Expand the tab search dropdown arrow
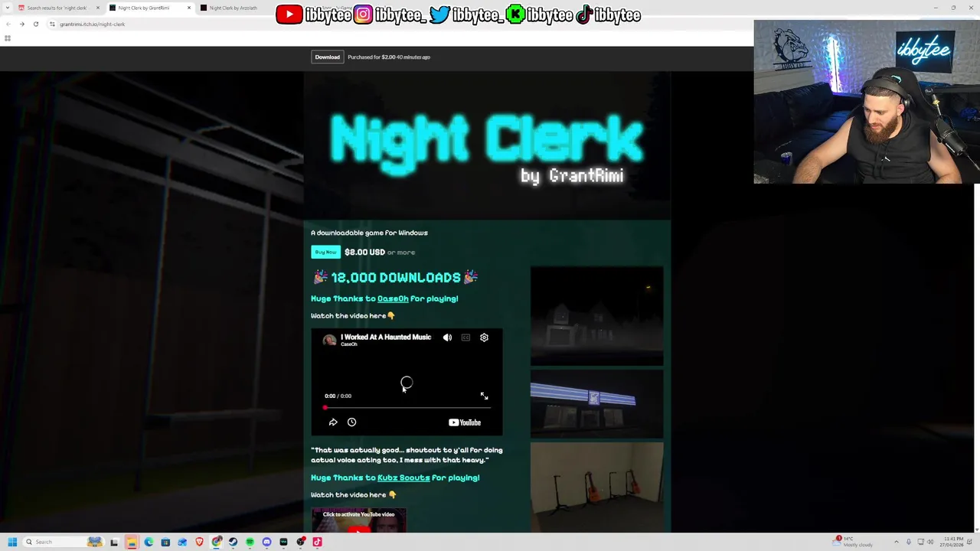The image size is (980, 551). (7, 8)
